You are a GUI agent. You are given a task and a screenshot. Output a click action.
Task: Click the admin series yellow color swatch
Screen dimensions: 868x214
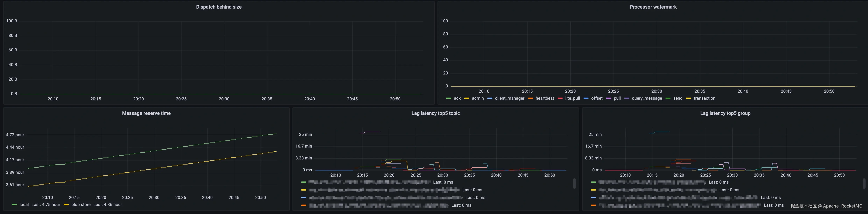[467, 98]
